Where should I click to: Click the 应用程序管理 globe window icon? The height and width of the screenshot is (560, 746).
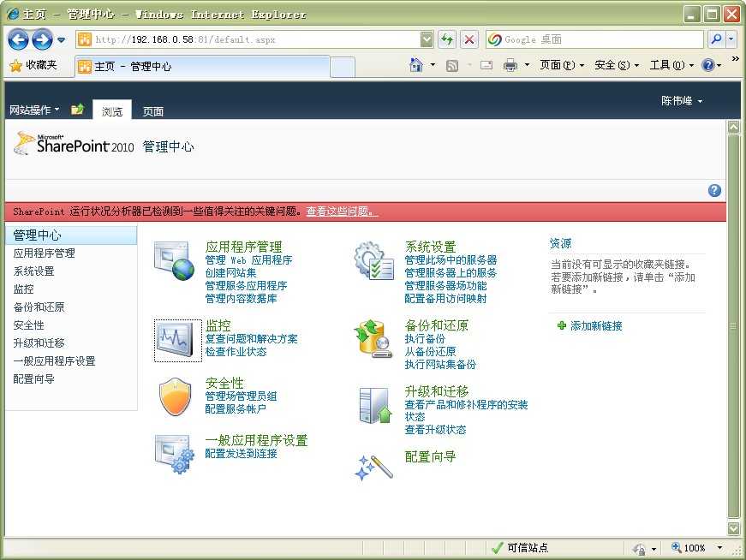(174, 260)
